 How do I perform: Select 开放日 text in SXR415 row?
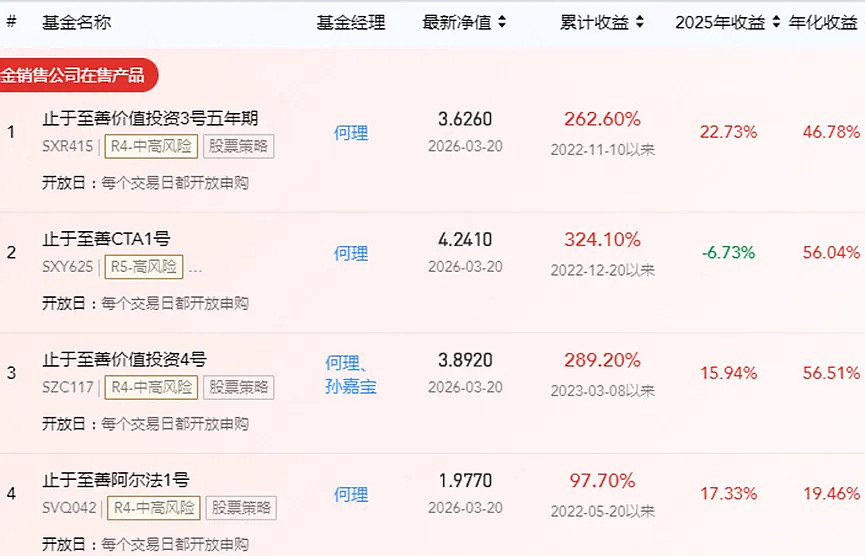(x=145, y=183)
